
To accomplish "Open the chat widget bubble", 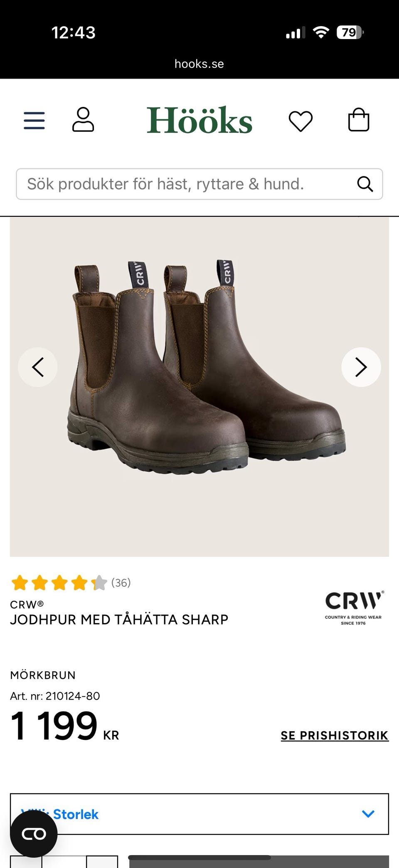I will [34, 834].
